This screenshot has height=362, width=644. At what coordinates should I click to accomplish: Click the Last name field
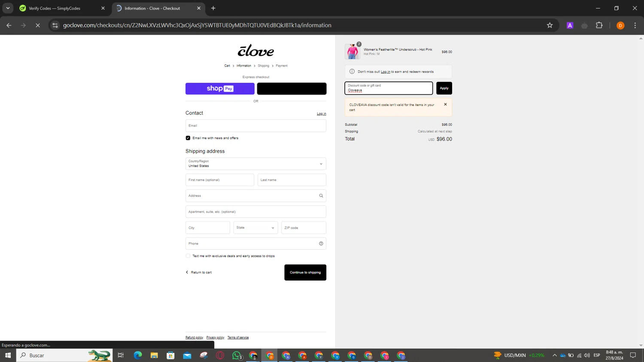(292, 180)
